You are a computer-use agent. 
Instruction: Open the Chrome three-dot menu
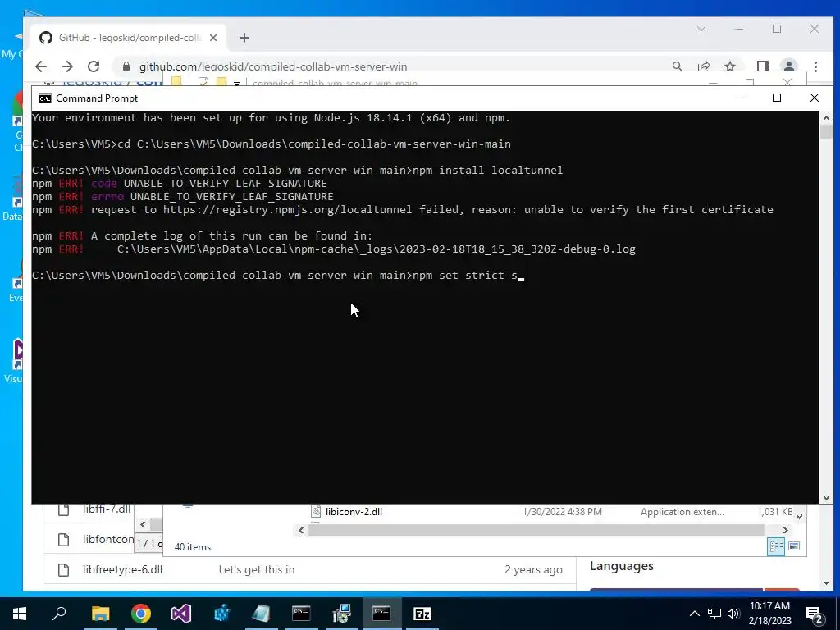pos(815,66)
